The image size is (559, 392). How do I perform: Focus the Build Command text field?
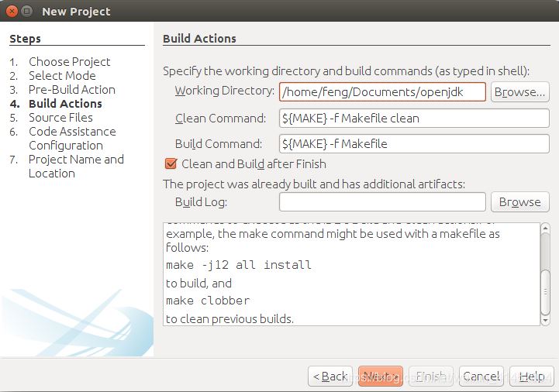(x=414, y=144)
